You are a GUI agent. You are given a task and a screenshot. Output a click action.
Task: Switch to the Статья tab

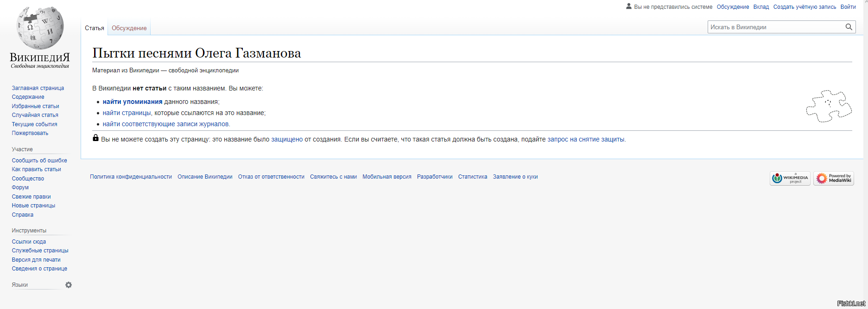[x=95, y=28]
